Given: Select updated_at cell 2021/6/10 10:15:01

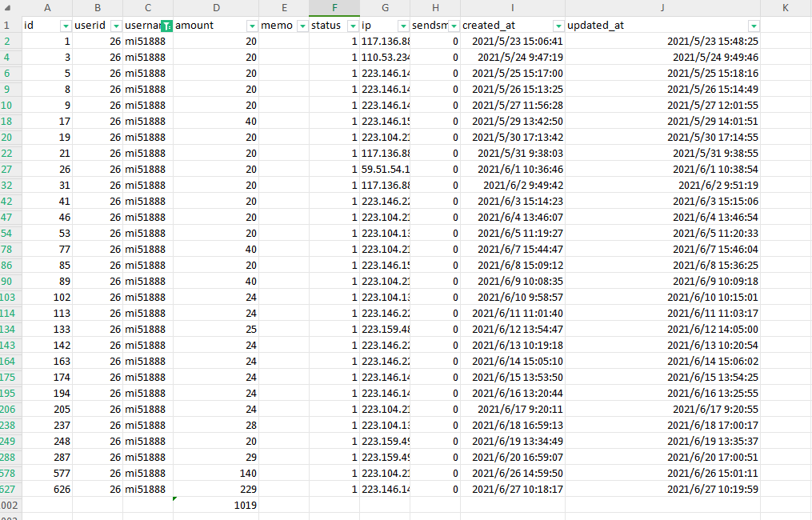Looking at the screenshot, I should [662, 298].
